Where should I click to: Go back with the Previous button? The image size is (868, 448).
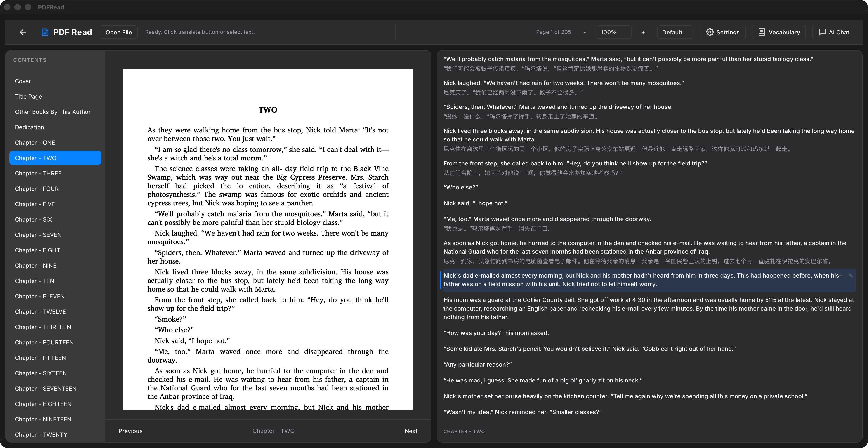130,431
